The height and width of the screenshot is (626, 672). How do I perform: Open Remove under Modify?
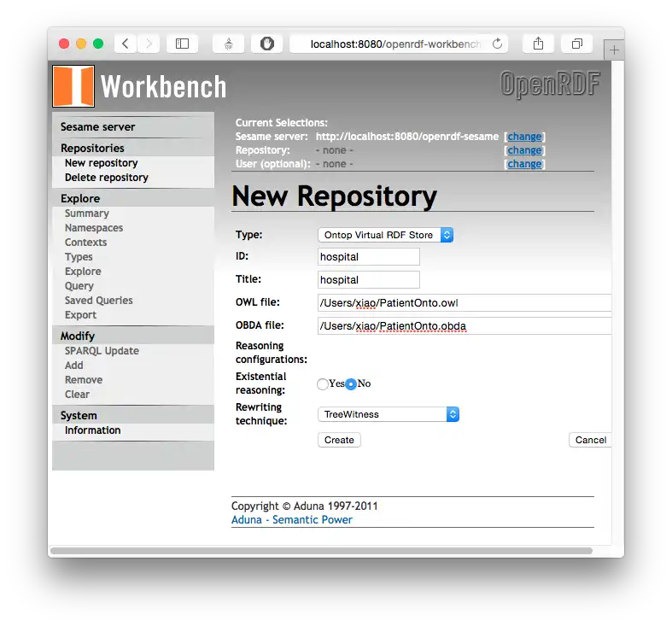(84, 380)
